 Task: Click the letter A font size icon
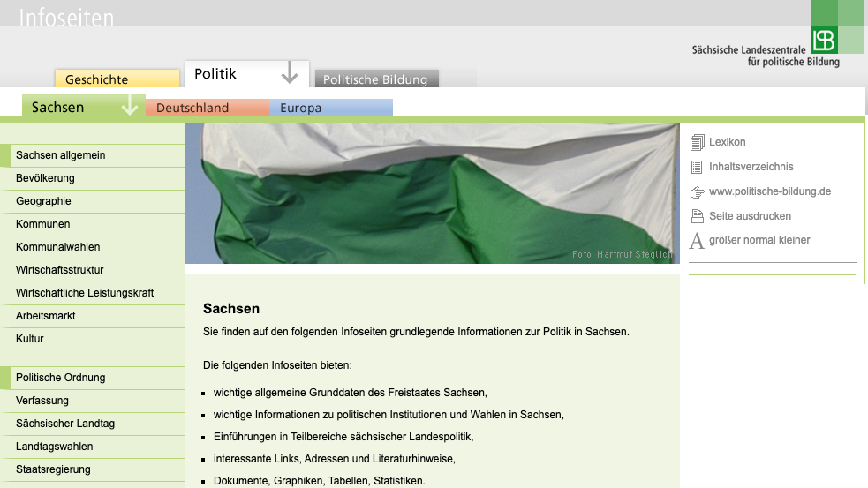point(697,241)
